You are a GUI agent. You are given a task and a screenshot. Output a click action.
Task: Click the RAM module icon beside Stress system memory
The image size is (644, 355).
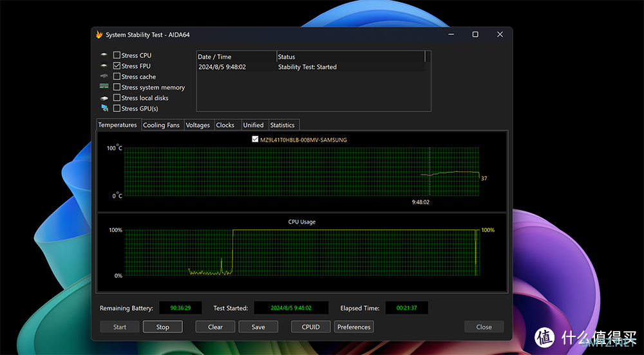[104, 86]
